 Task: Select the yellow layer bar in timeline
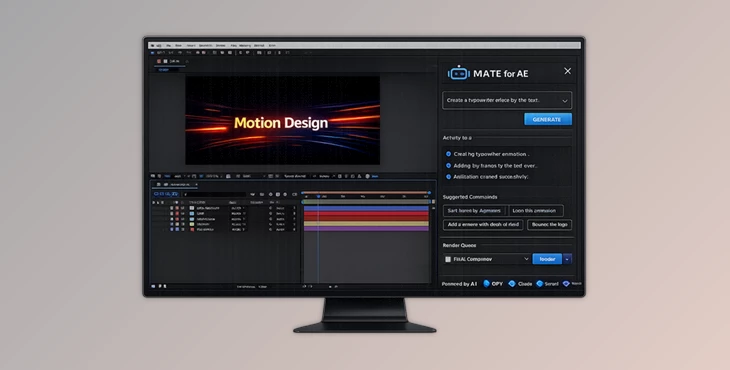[366, 223]
